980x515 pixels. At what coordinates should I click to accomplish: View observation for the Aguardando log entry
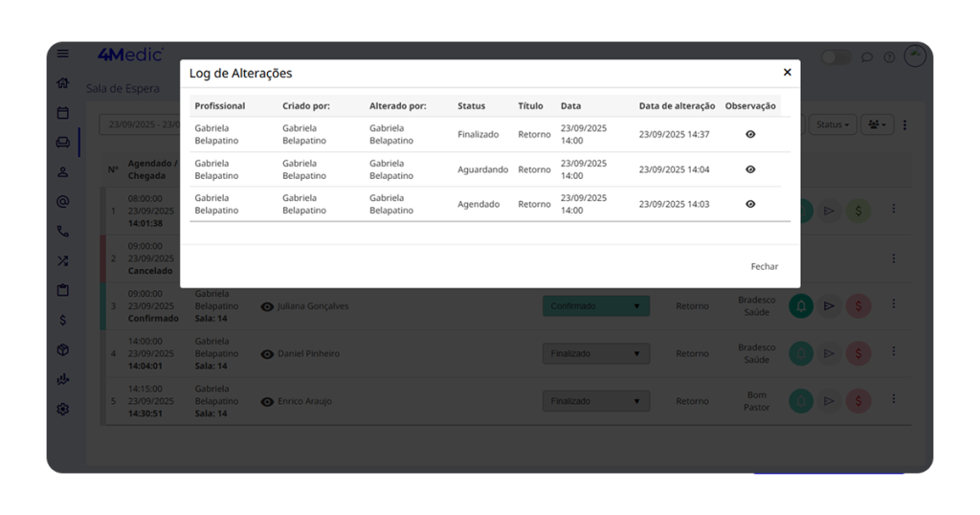click(750, 169)
